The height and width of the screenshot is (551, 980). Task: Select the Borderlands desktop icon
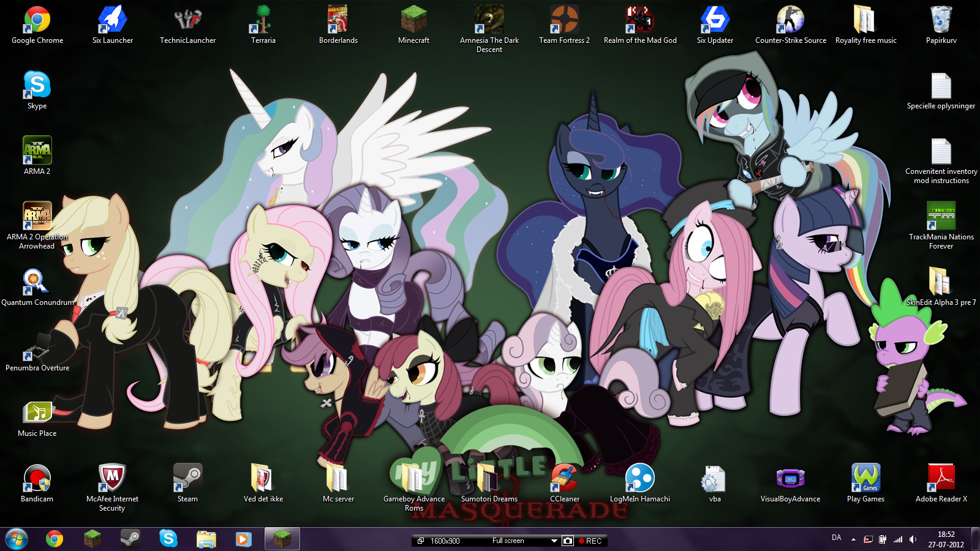(x=338, y=21)
